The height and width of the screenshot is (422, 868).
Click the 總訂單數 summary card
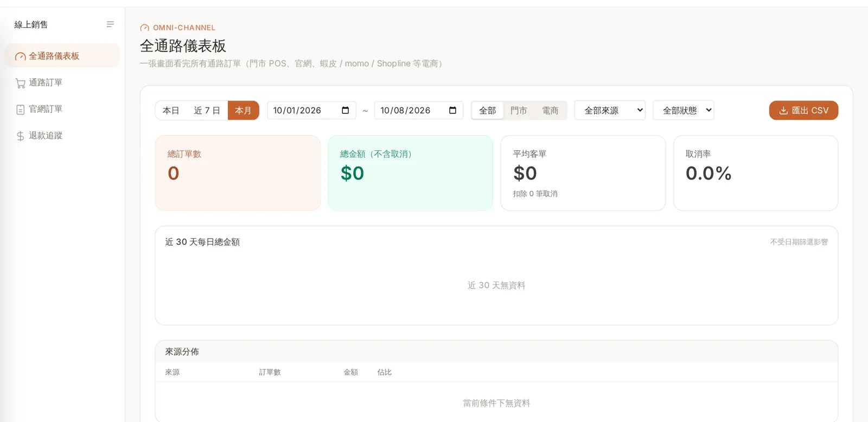coord(238,173)
